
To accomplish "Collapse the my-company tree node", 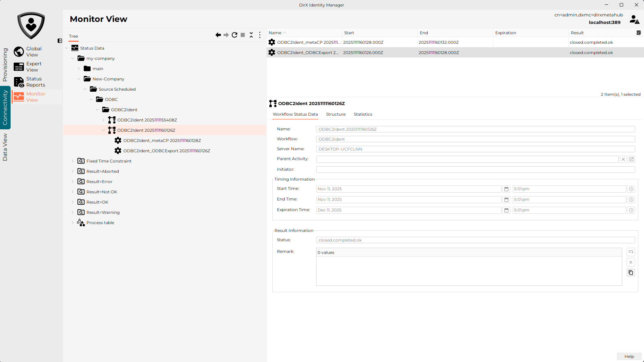I will click(x=72, y=59).
